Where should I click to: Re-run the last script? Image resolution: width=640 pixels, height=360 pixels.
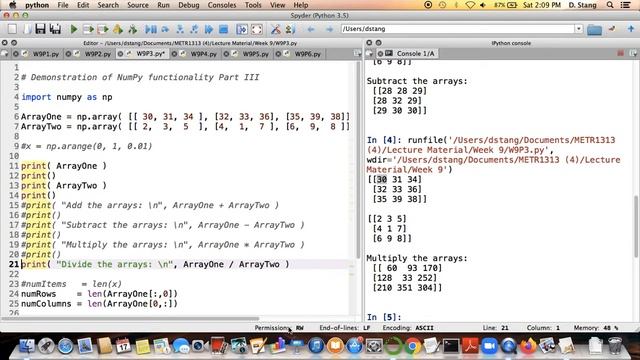pos(133,29)
